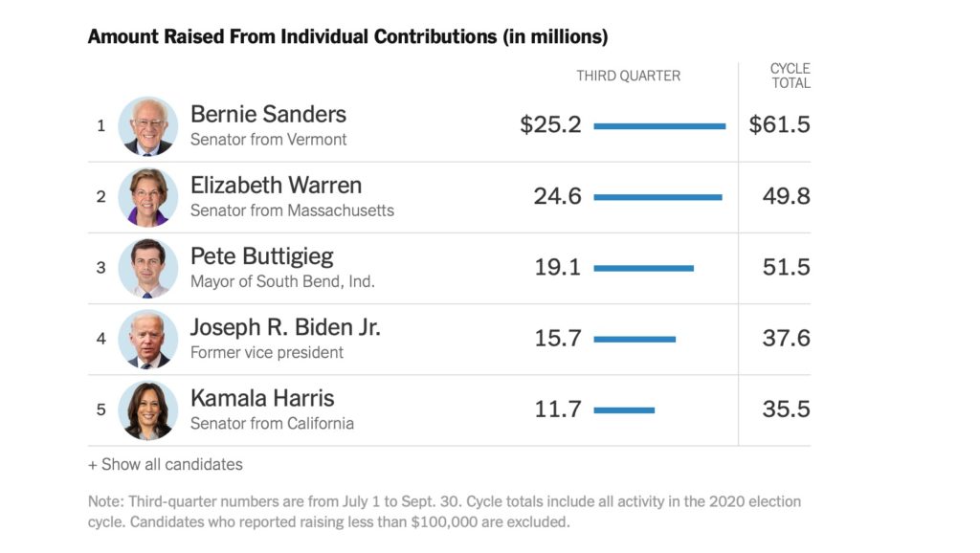Click Biden's blue third-quarter bar

(x=635, y=339)
